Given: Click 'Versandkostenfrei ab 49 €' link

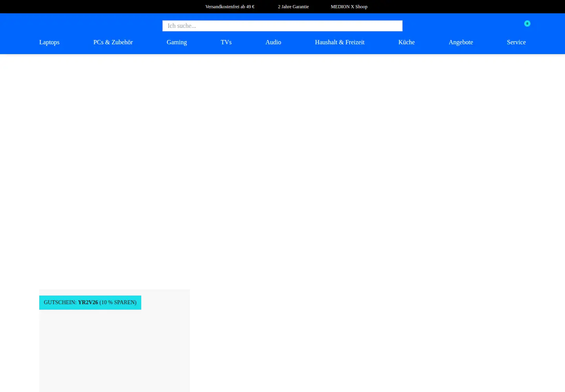Looking at the screenshot, I should (230, 7).
